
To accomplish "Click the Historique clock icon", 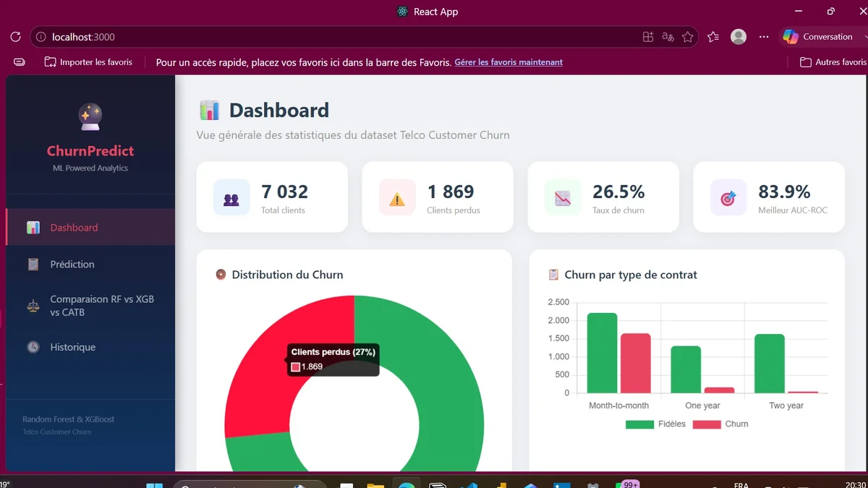I will point(33,347).
